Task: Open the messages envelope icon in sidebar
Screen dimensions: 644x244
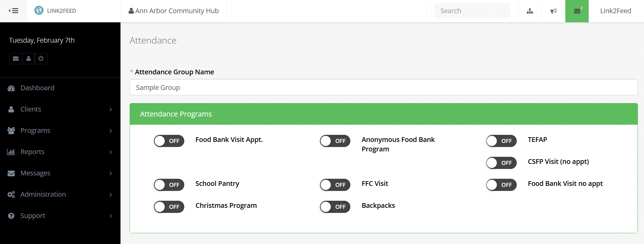Action: [x=16, y=58]
